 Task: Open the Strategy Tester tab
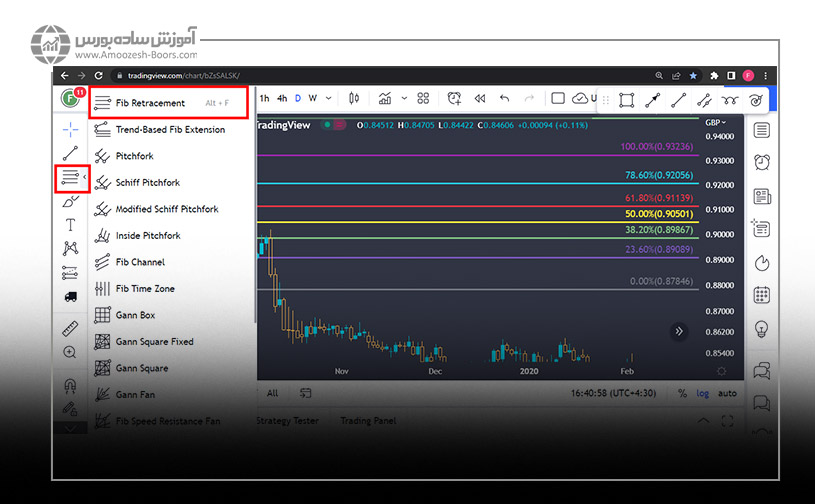click(287, 421)
